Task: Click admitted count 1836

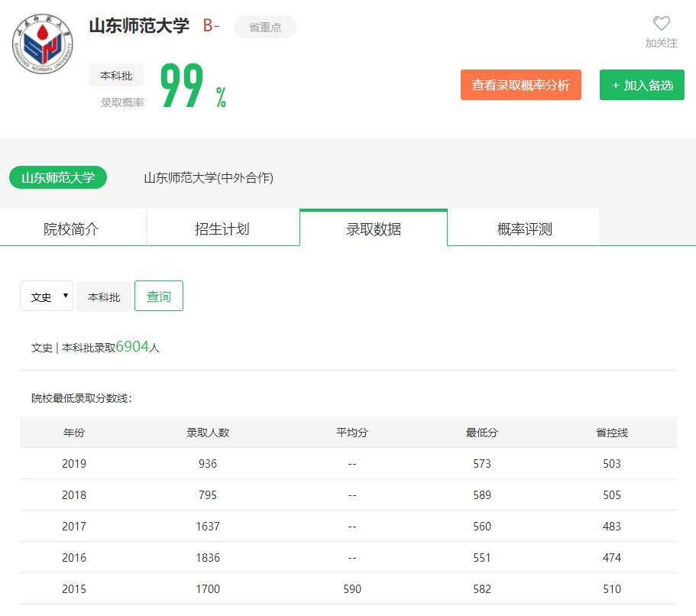Action: [x=208, y=558]
